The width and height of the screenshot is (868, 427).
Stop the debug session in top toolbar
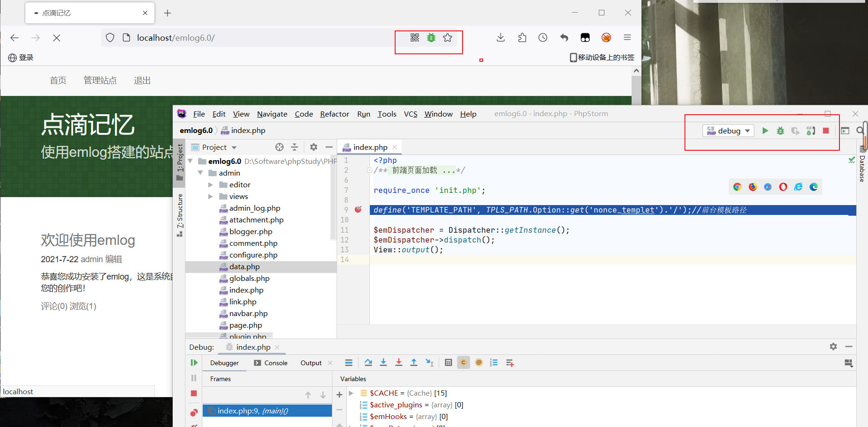(x=826, y=131)
